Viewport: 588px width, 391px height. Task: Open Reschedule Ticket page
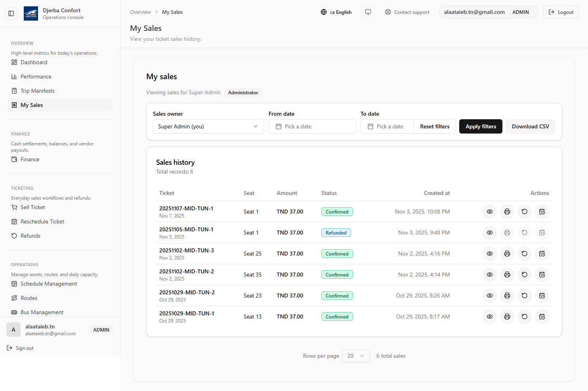[60, 221]
